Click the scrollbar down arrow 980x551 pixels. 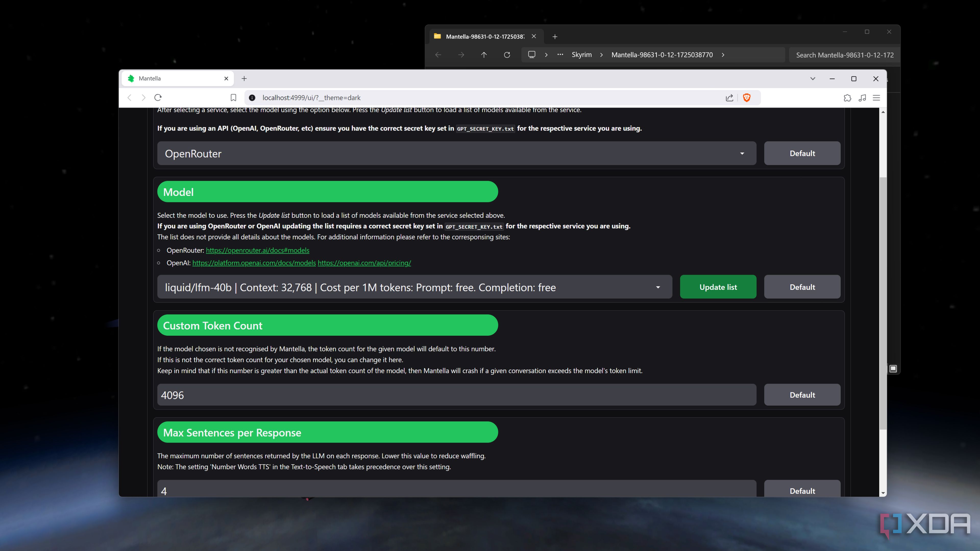tap(883, 493)
